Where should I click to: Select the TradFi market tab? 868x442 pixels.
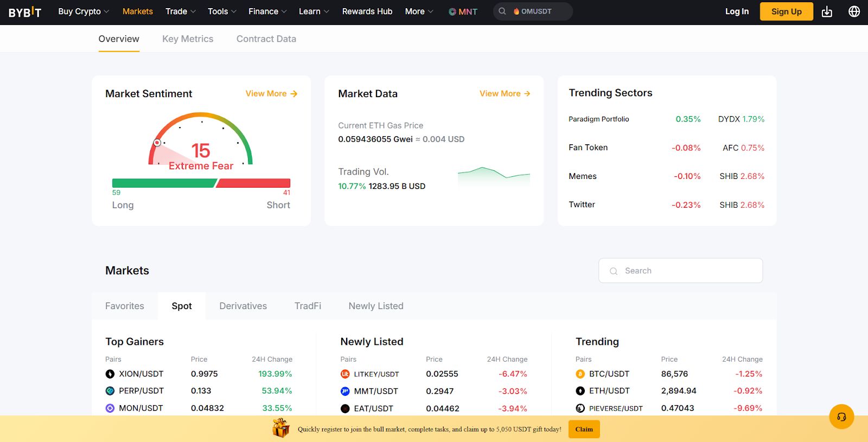pyautogui.click(x=308, y=306)
